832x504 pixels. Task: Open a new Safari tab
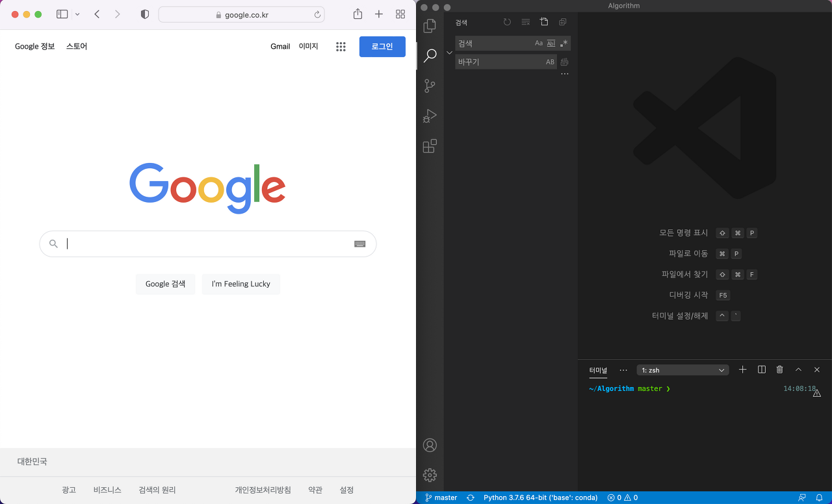(x=379, y=14)
